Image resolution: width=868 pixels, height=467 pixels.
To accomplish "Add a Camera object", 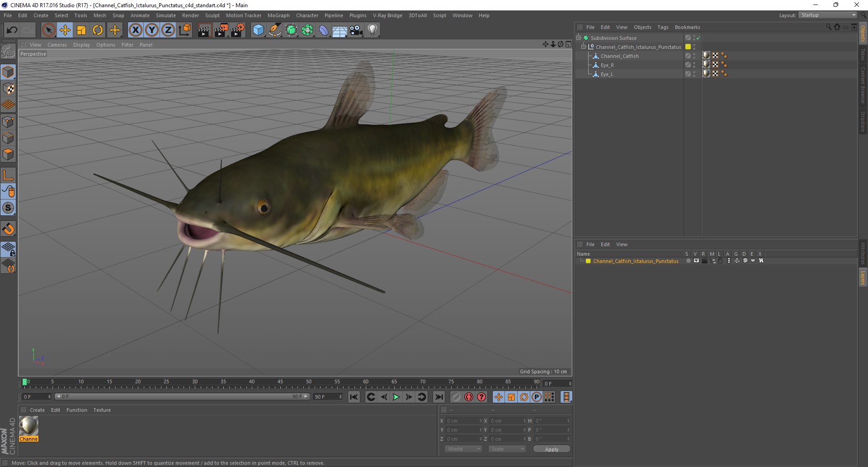I will coord(356,30).
